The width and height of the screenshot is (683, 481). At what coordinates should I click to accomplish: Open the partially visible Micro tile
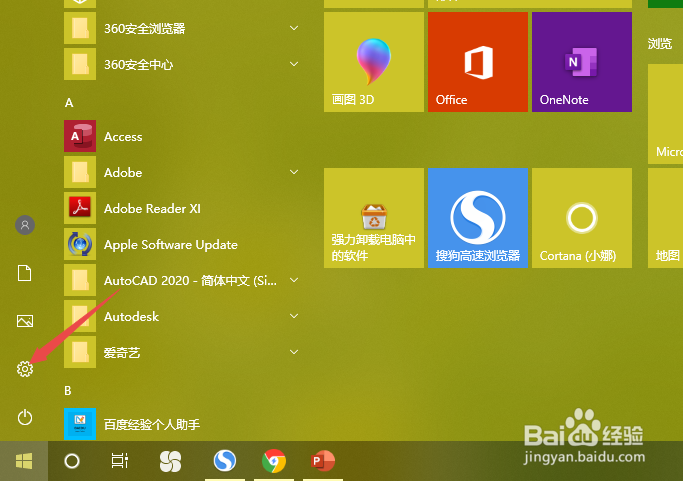[x=666, y=114]
